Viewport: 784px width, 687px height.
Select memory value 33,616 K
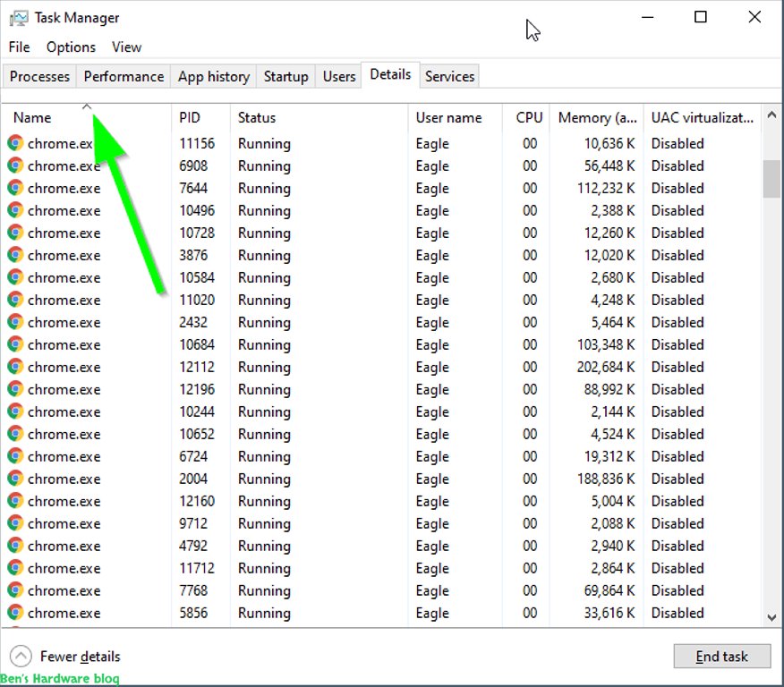pyautogui.click(x=609, y=613)
